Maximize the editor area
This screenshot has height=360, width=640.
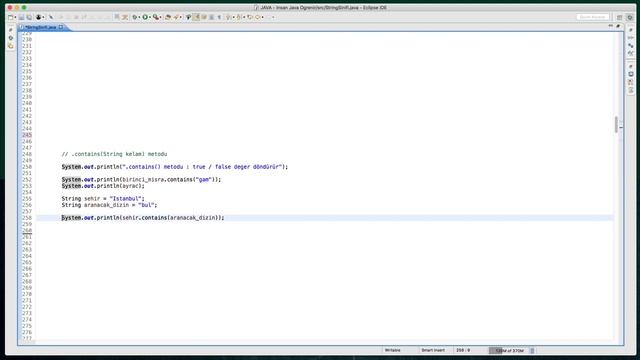[618, 26]
